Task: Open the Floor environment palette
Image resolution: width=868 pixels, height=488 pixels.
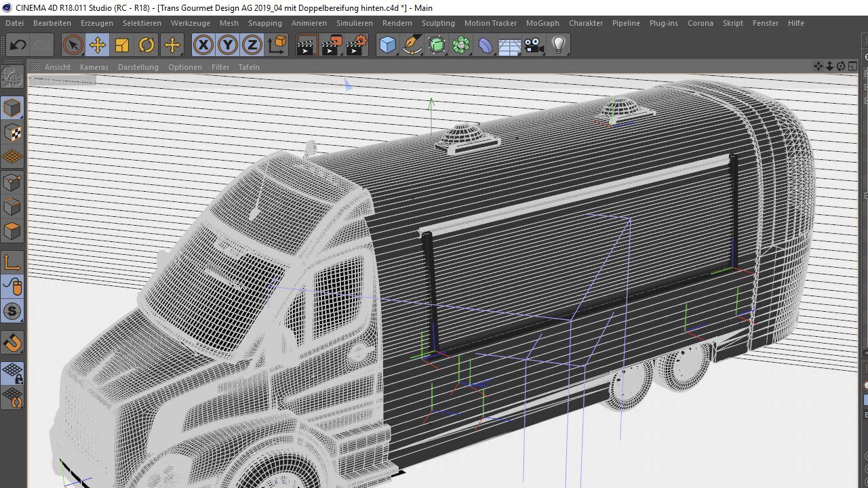Action: coord(510,45)
